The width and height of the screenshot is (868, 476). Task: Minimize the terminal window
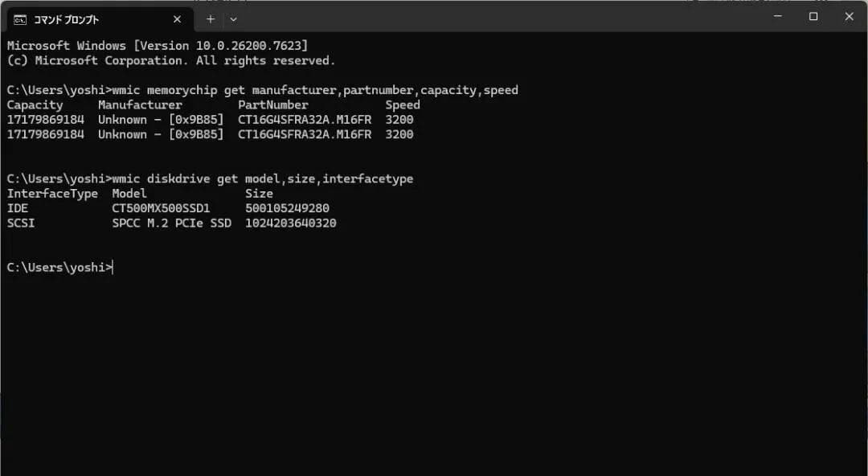coord(777,16)
